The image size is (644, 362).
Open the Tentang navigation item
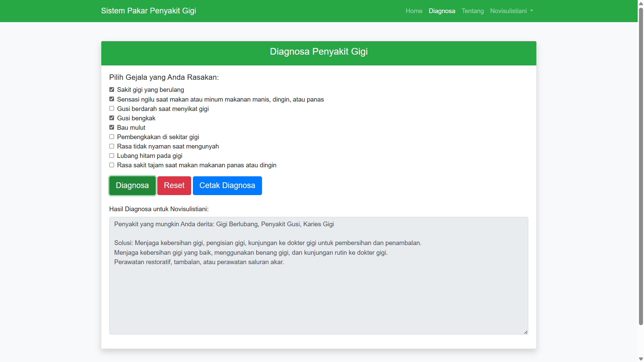[x=472, y=11]
